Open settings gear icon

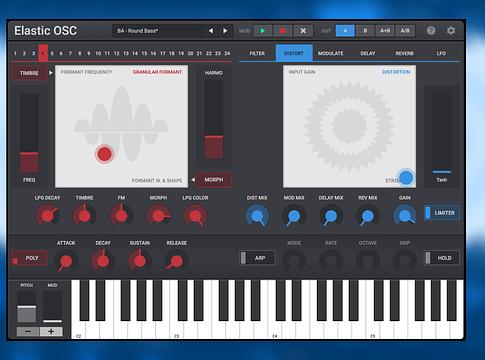[451, 31]
